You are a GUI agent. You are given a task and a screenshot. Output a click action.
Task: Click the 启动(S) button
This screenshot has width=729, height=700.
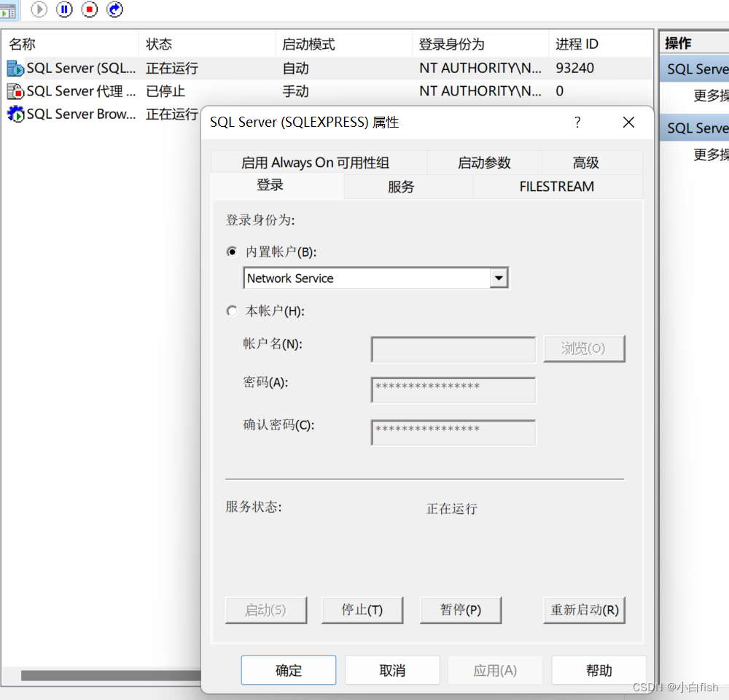coord(266,610)
